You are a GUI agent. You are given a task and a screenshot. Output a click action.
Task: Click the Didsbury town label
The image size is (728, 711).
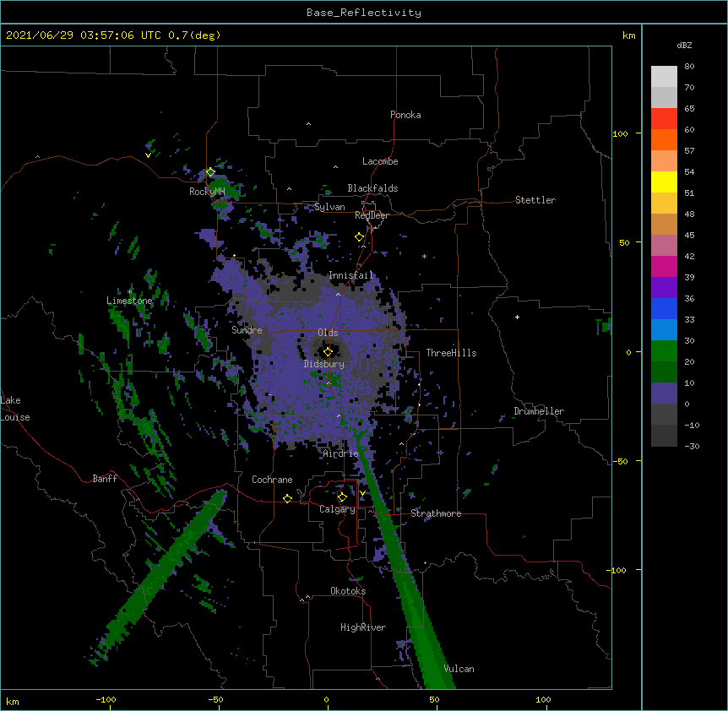pos(324,364)
